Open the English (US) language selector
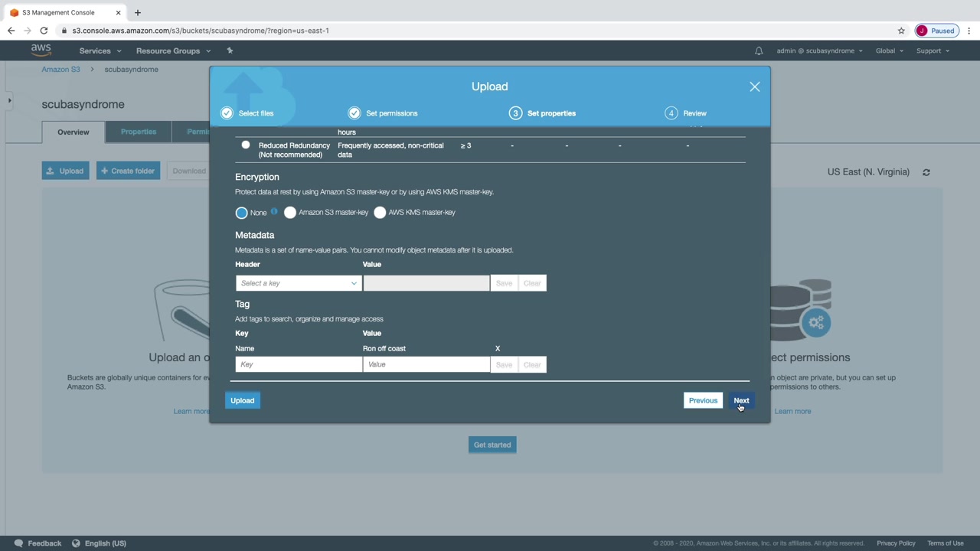The image size is (980, 551). tap(99, 543)
